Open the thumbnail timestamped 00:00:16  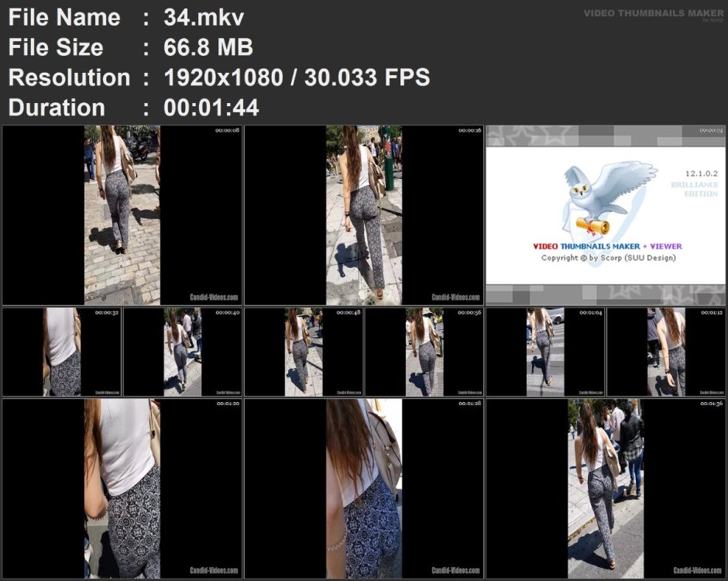364,215
